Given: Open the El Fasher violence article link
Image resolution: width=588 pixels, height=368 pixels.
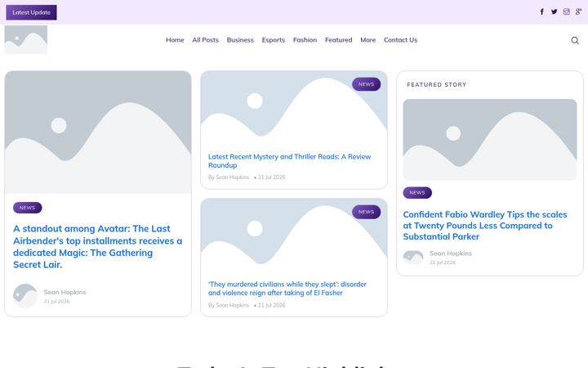Looking at the screenshot, I should 287,289.
